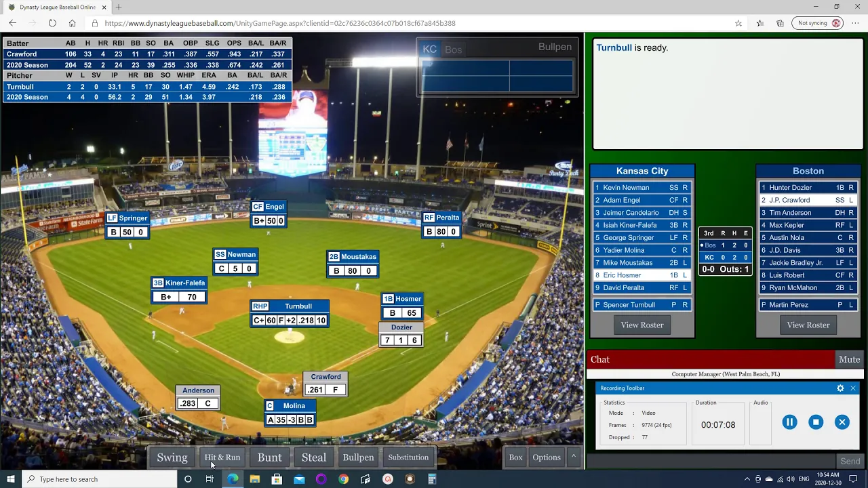
Task: Open Microsoft Store from taskbar
Action: [x=277, y=479]
